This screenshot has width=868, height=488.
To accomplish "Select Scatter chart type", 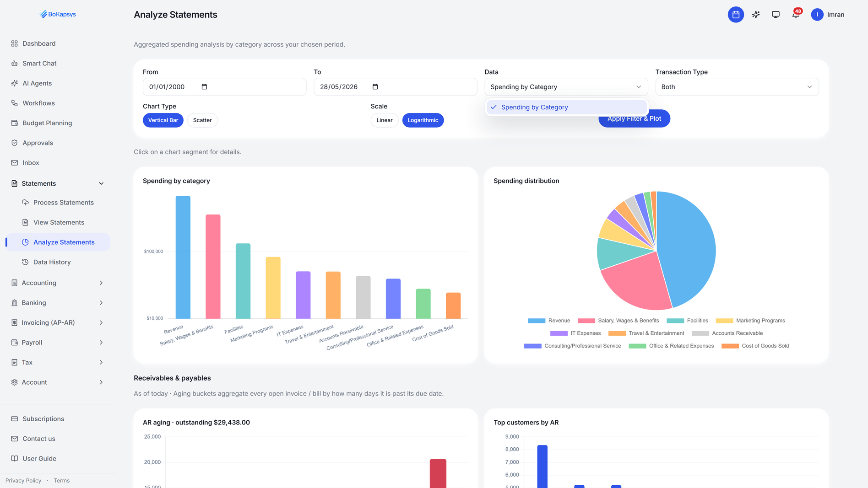I will [202, 120].
